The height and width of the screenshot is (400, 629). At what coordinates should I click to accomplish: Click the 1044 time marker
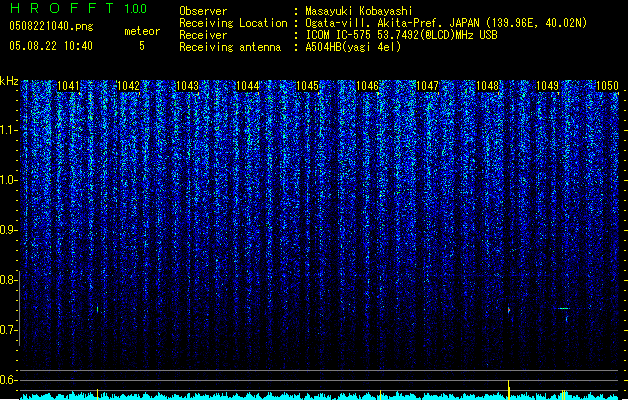click(x=248, y=86)
